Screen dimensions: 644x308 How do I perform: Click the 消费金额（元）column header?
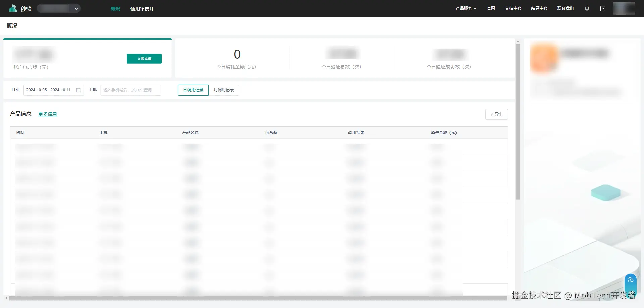point(444,133)
